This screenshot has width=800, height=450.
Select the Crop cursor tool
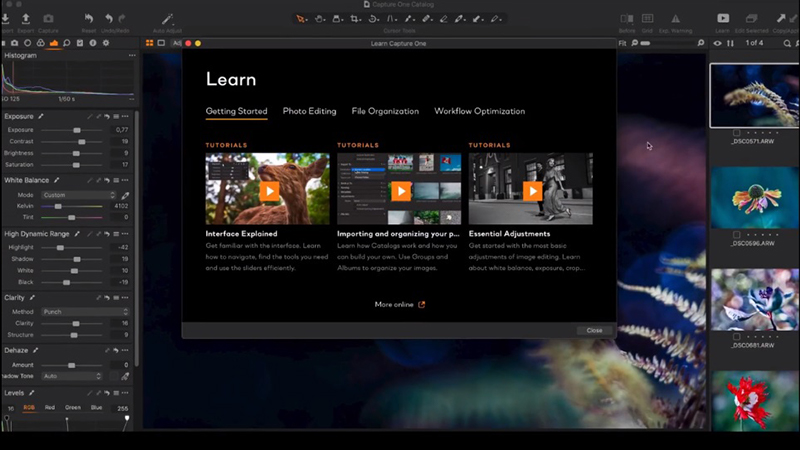pos(355,19)
